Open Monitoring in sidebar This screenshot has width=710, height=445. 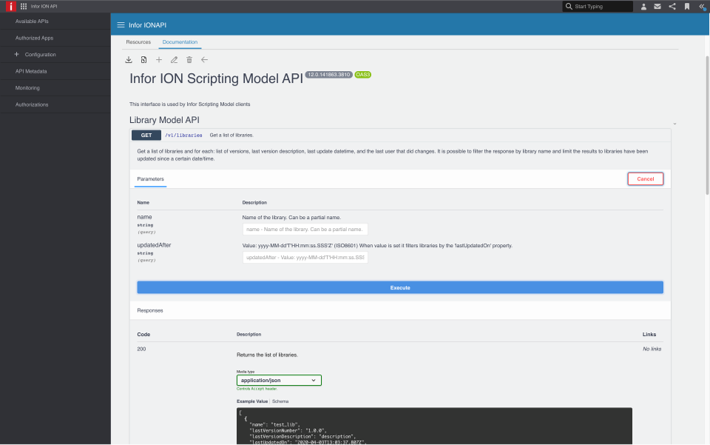(x=27, y=88)
